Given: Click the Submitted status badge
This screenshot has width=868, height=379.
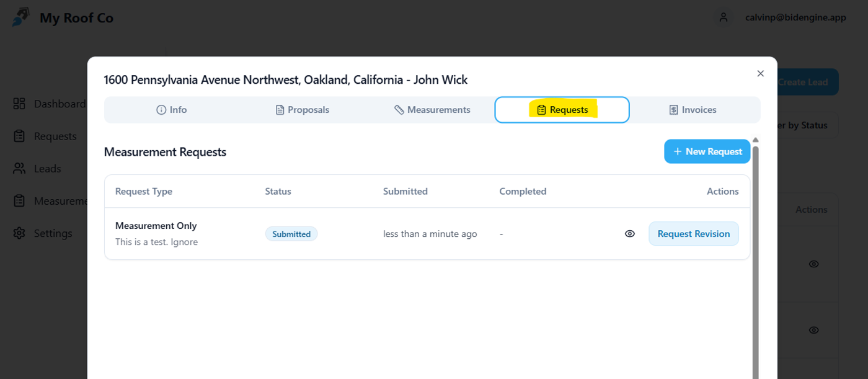Looking at the screenshot, I should tap(291, 234).
